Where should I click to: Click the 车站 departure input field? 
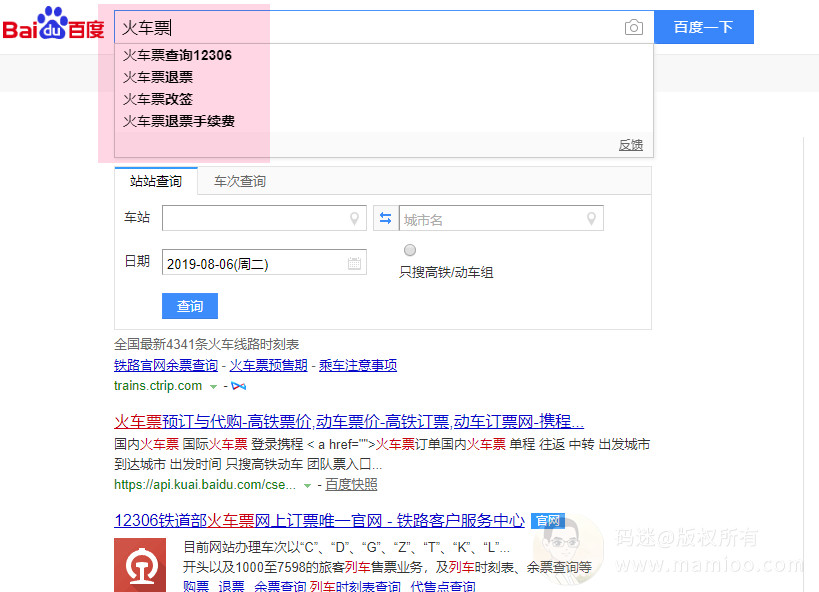coord(264,218)
